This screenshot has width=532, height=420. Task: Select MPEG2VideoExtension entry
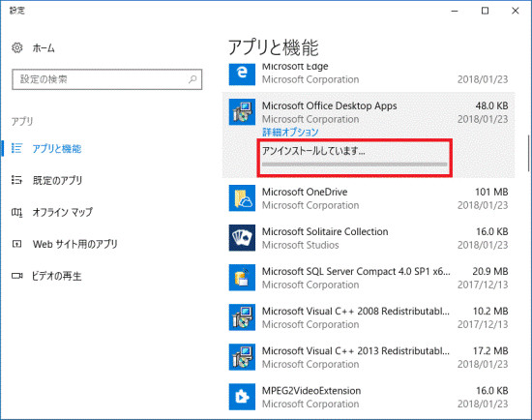pos(369,397)
